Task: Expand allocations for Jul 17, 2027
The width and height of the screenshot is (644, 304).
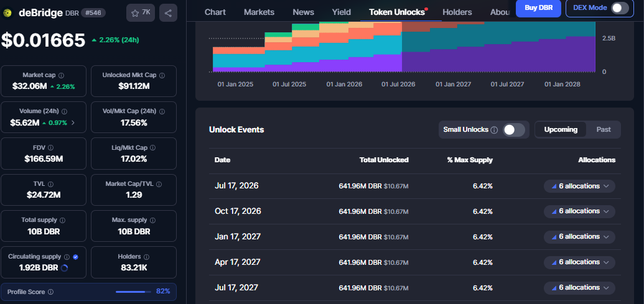Action: pyautogui.click(x=579, y=288)
